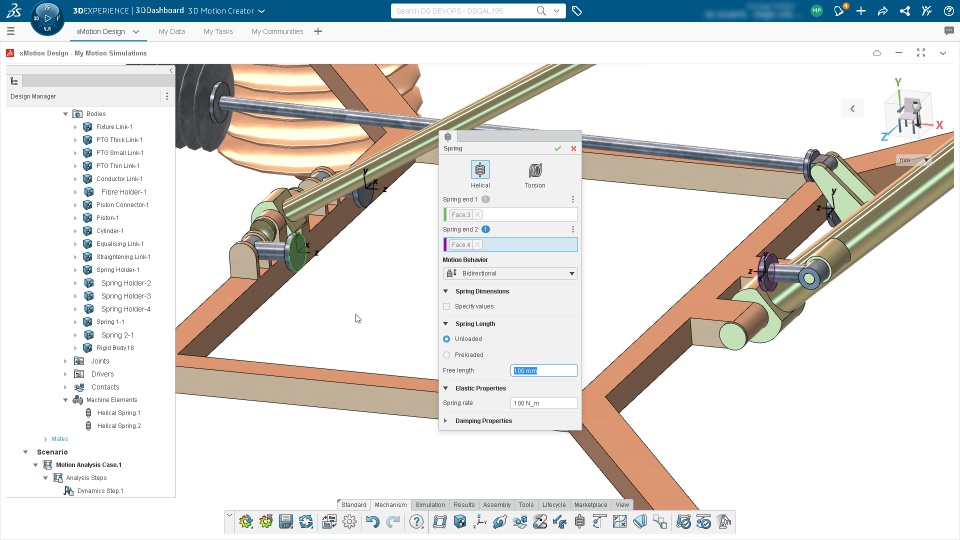Switch to the Simulation toolbar tab
Screen dimensions: 960x540
point(430,504)
